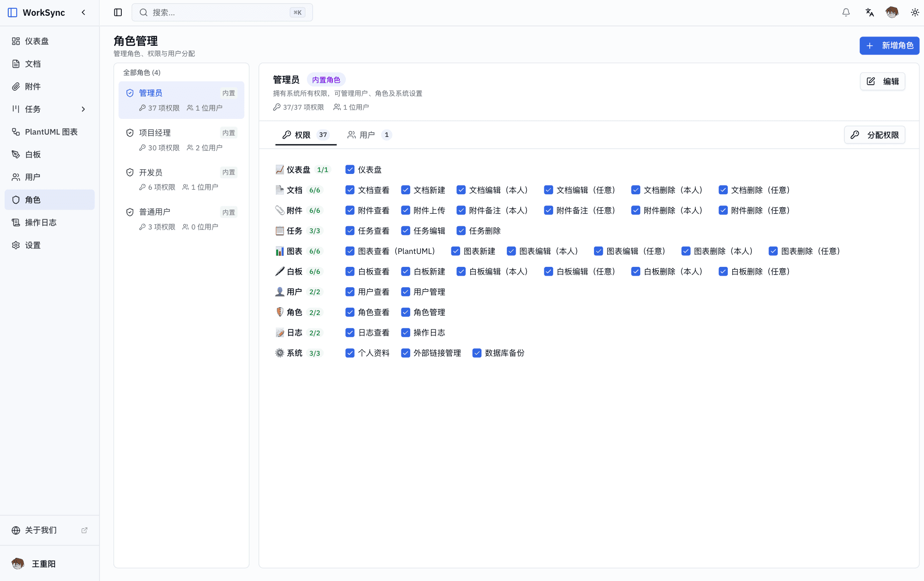
Task: Expand the 任务 item in the sidebar
Action: coord(83,109)
